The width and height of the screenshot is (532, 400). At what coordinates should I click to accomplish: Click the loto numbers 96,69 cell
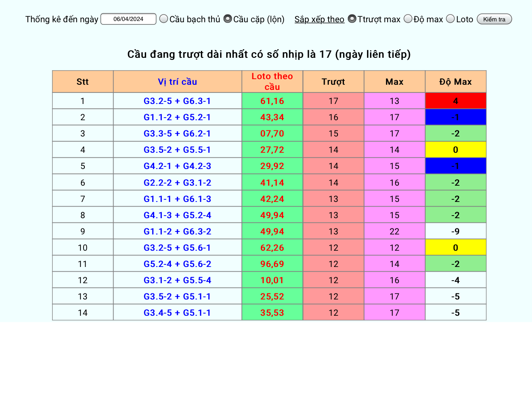(x=272, y=264)
